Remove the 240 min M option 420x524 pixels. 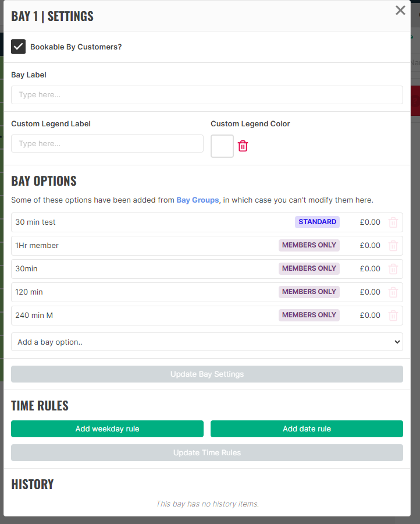393,316
